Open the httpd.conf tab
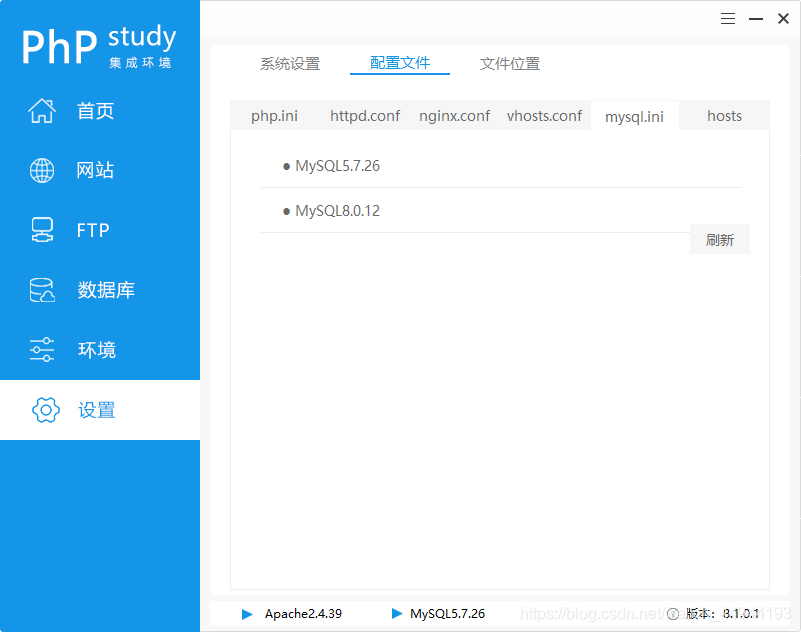 [365, 115]
